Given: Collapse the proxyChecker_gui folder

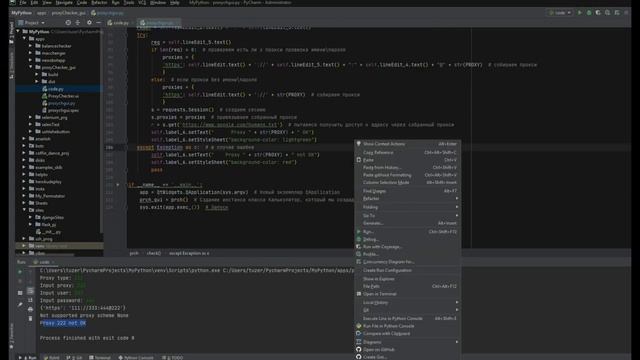Looking at the screenshot, I should [31, 67].
